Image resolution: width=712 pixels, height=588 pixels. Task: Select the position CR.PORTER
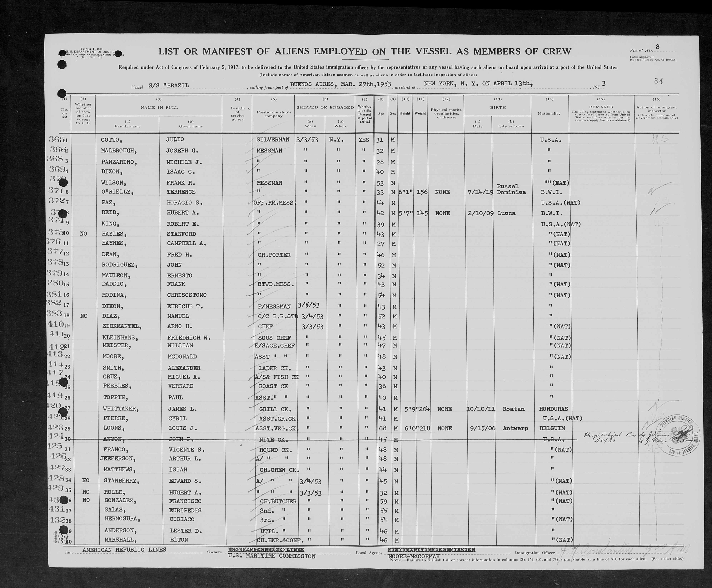click(x=274, y=255)
